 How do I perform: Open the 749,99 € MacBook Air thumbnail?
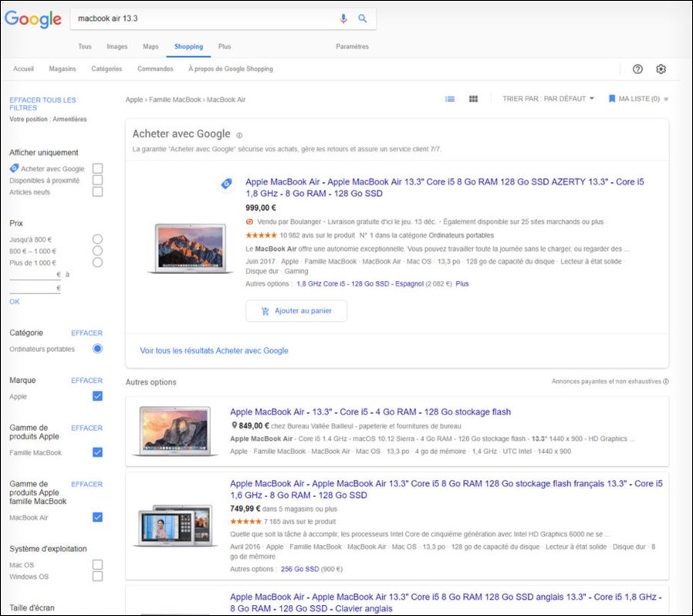[x=175, y=526]
